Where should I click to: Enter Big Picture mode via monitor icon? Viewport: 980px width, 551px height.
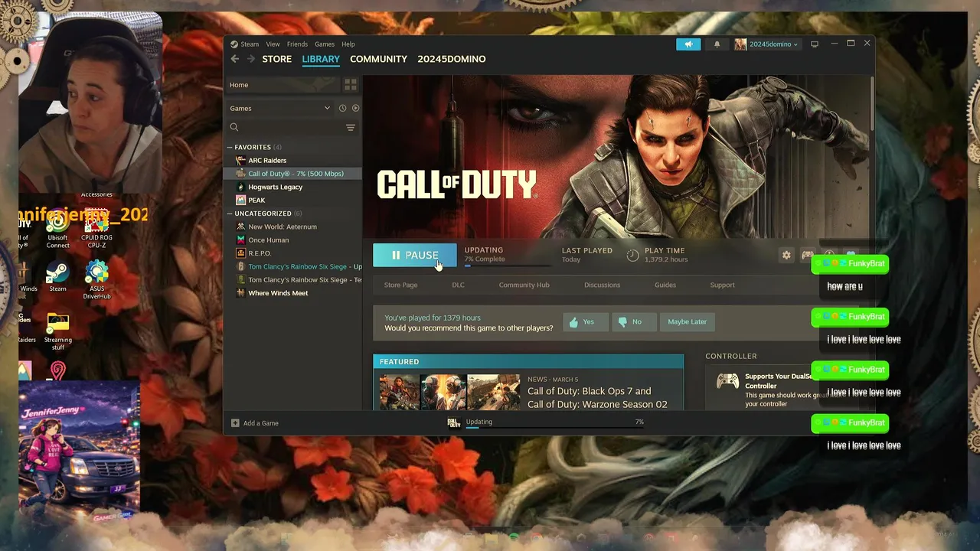pos(815,44)
